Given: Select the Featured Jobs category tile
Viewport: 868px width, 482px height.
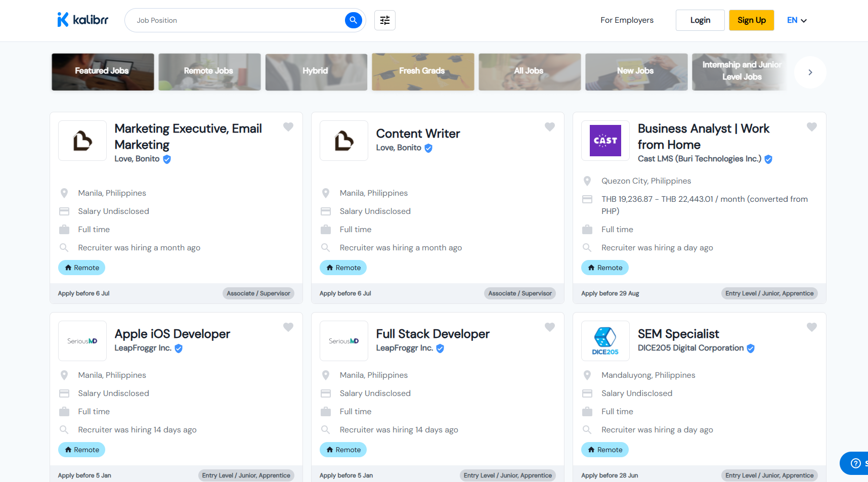Looking at the screenshot, I should click(x=103, y=72).
